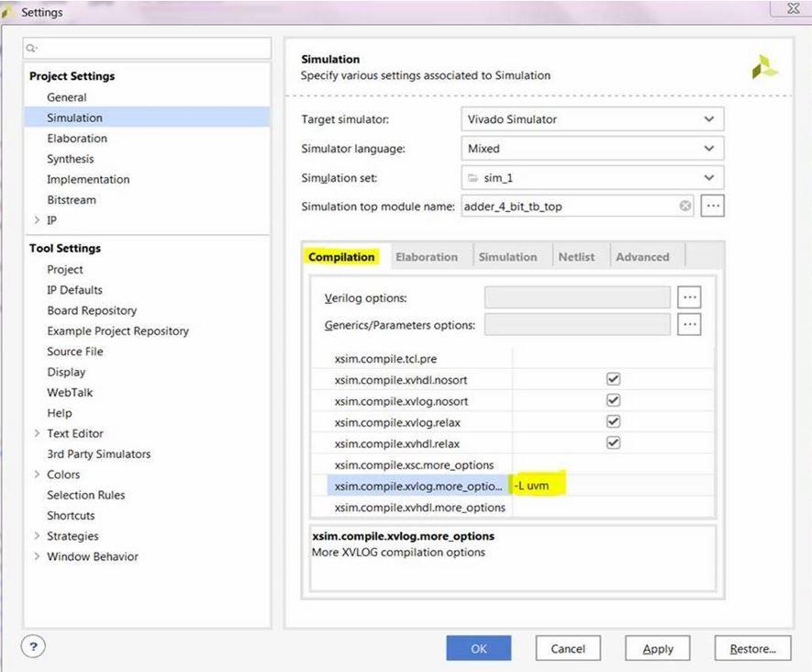Browse for simulation top module name
This screenshot has height=672, width=812.
click(x=712, y=207)
